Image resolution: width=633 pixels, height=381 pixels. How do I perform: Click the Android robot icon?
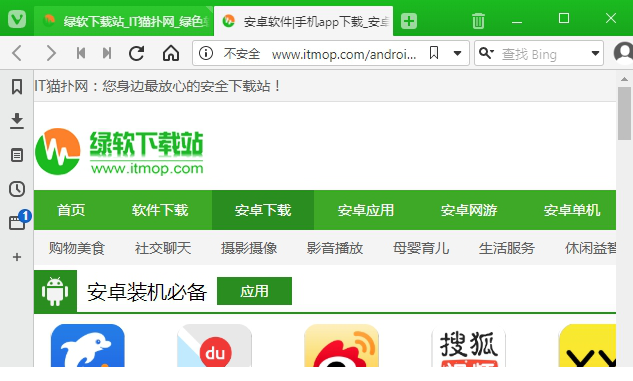point(55,291)
